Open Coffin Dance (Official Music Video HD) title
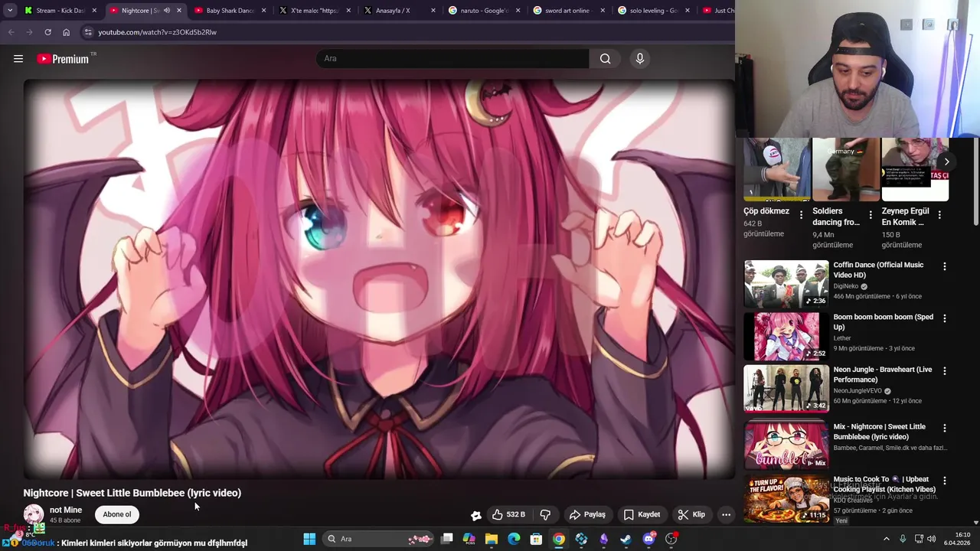This screenshot has width=980, height=551. tap(878, 270)
